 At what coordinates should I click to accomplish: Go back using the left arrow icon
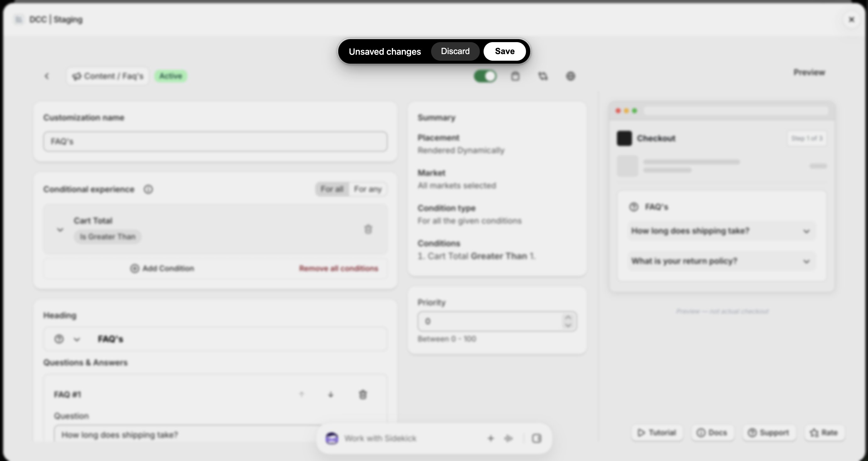pyautogui.click(x=47, y=76)
